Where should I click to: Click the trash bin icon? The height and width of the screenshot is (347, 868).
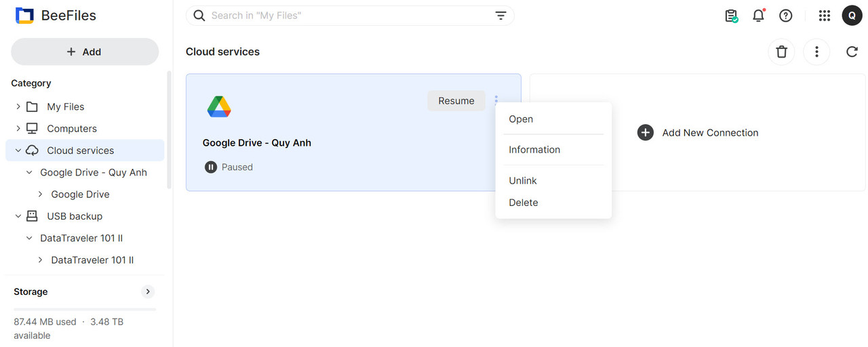tap(781, 52)
